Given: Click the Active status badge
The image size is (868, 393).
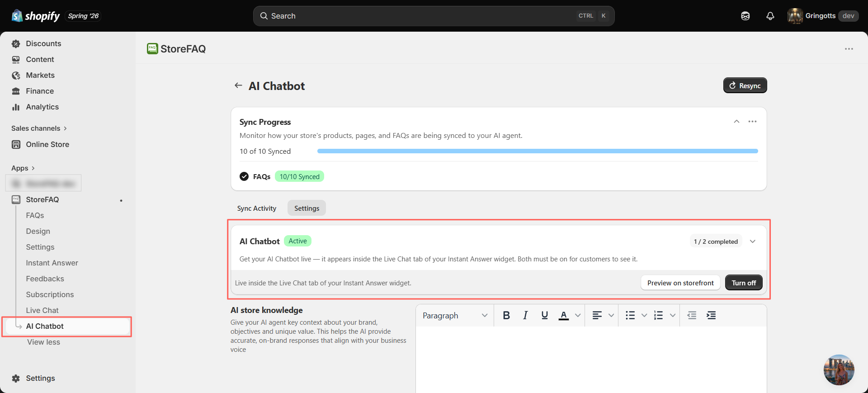Looking at the screenshot, I should point(297,241).
